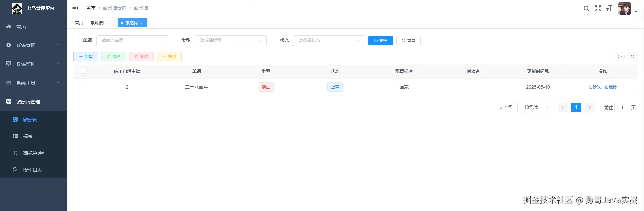Screen dimensions: 644x211
Task: Collapse the 敏感词管理 menu chevron
Action: point(58,101)
